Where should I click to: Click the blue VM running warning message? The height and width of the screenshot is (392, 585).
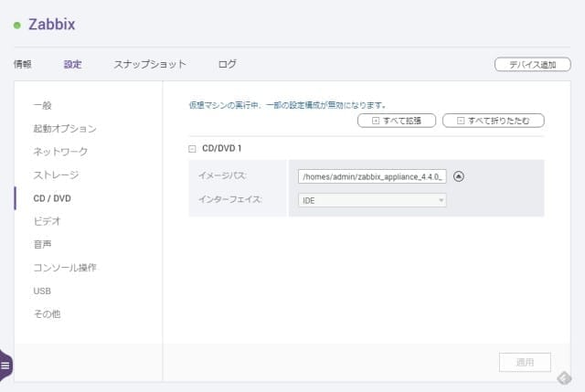[x=287, y=105]
